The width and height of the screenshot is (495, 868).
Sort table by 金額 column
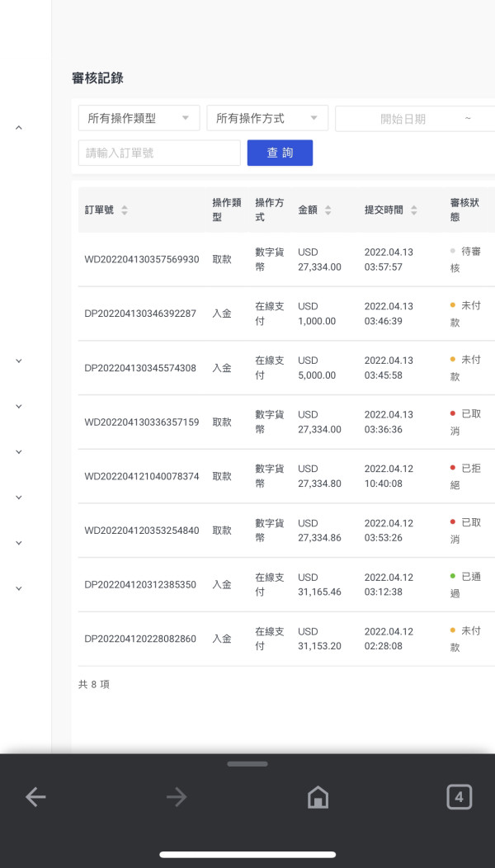point(328,210)
